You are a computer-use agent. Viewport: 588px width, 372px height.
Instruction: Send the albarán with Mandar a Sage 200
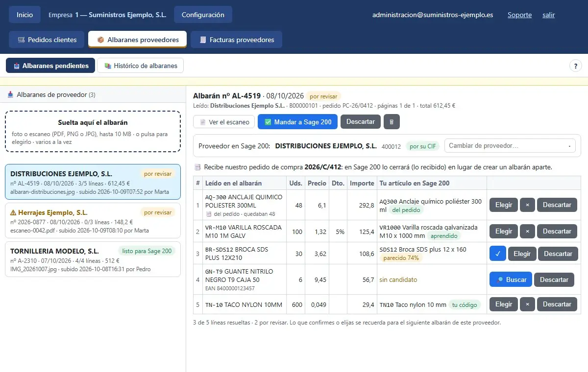[x=297, y=122]
